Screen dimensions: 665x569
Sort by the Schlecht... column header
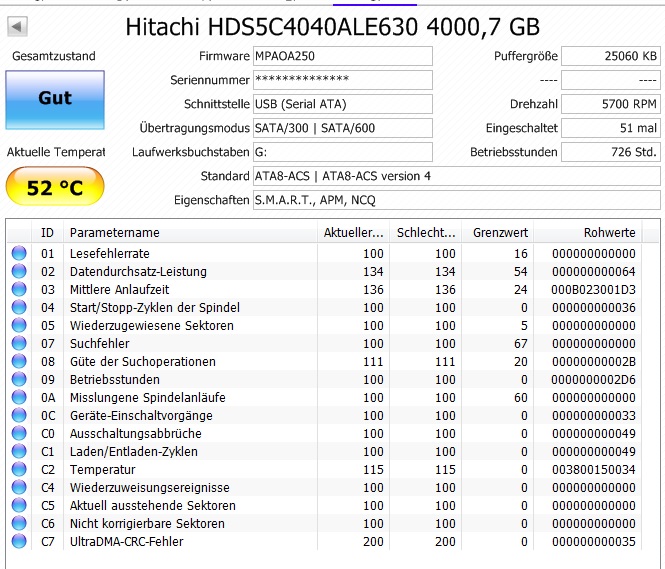coord(425,232)
